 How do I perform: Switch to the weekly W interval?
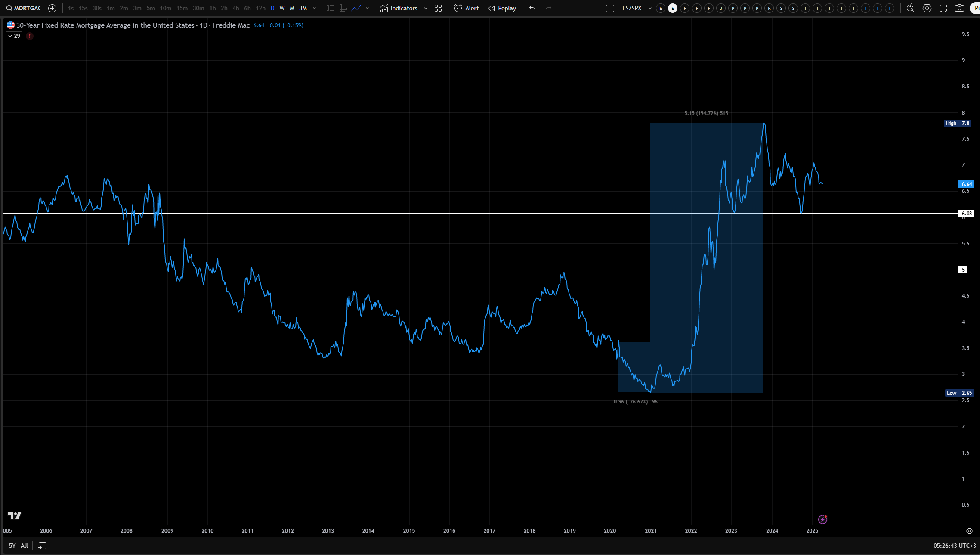282,8
